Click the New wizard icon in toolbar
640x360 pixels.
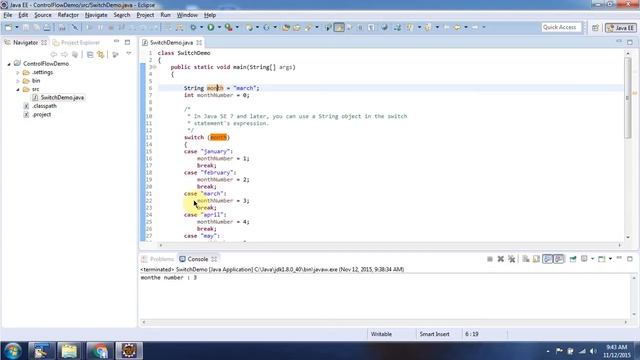click(9, 27)
